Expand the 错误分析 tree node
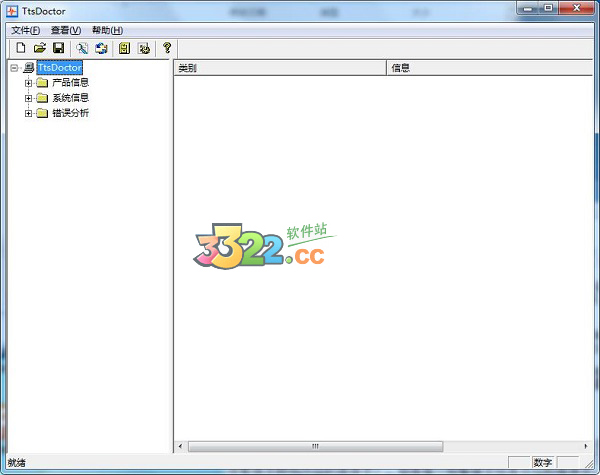Image resolution: width=600 pixels, height=475 pixels. pos(28,113)
